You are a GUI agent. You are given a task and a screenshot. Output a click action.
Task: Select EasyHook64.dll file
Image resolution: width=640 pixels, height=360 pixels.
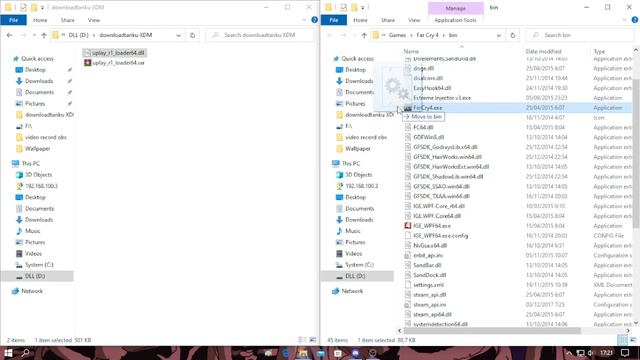(432, 88)
